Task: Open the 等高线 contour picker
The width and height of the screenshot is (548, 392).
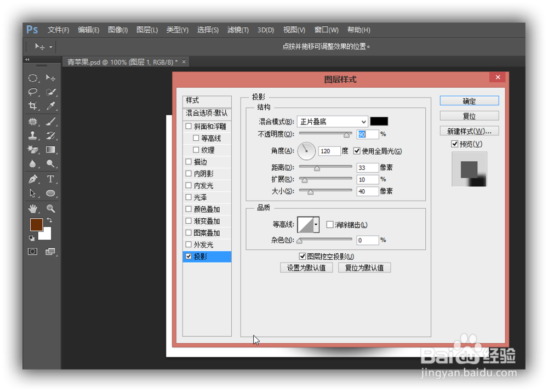Action: [316, 225]
